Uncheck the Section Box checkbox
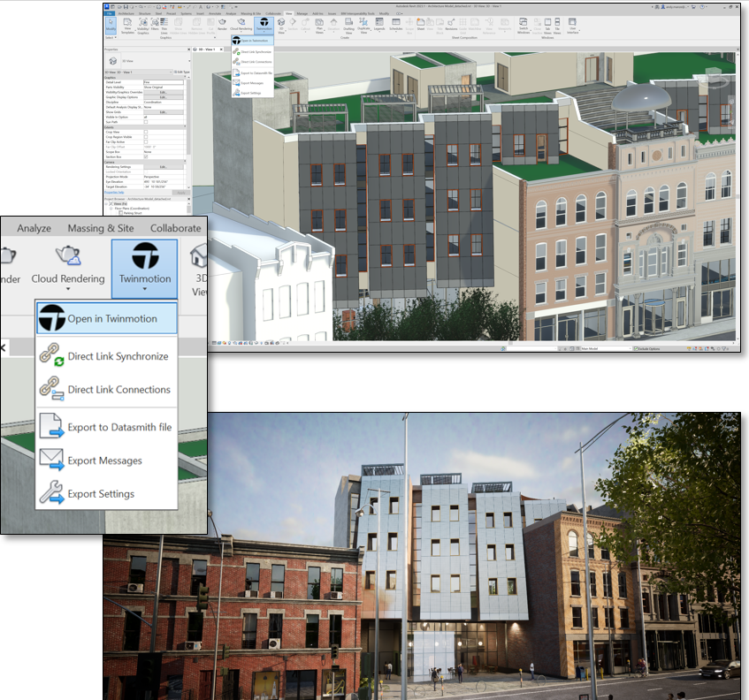 [146, 158]
